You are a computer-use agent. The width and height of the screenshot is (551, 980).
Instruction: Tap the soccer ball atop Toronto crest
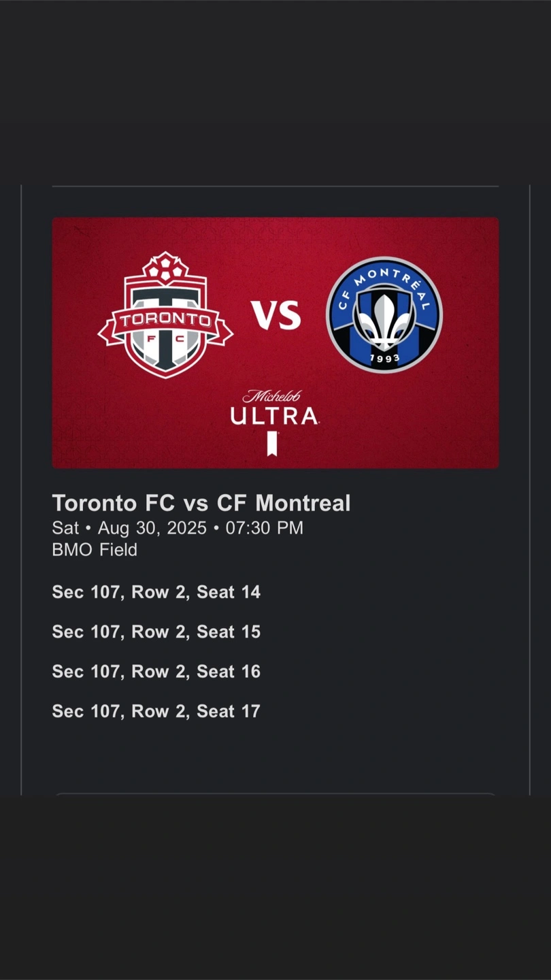(165, 267)
